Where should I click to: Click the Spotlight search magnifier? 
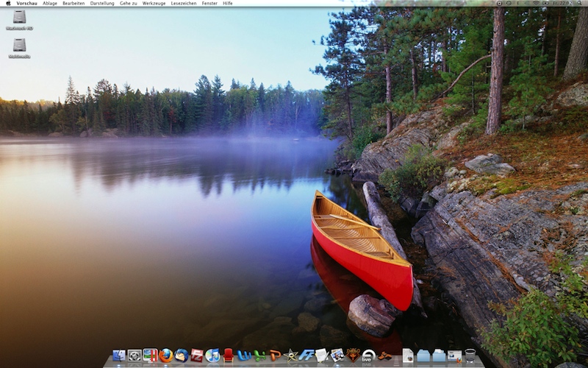click(581, 3)
